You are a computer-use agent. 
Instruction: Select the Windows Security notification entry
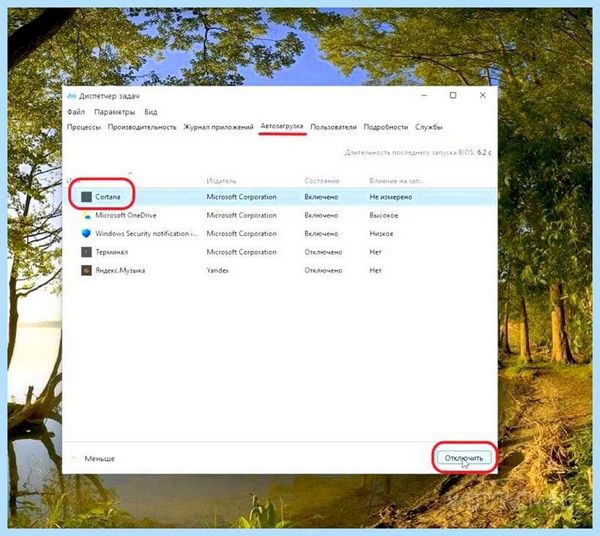(x=147, y=233)
